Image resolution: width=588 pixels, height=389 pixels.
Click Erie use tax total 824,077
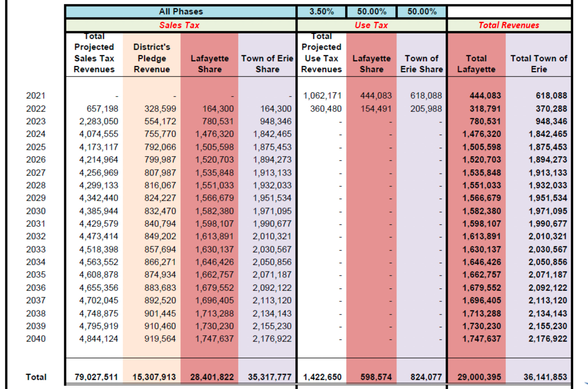426,377
